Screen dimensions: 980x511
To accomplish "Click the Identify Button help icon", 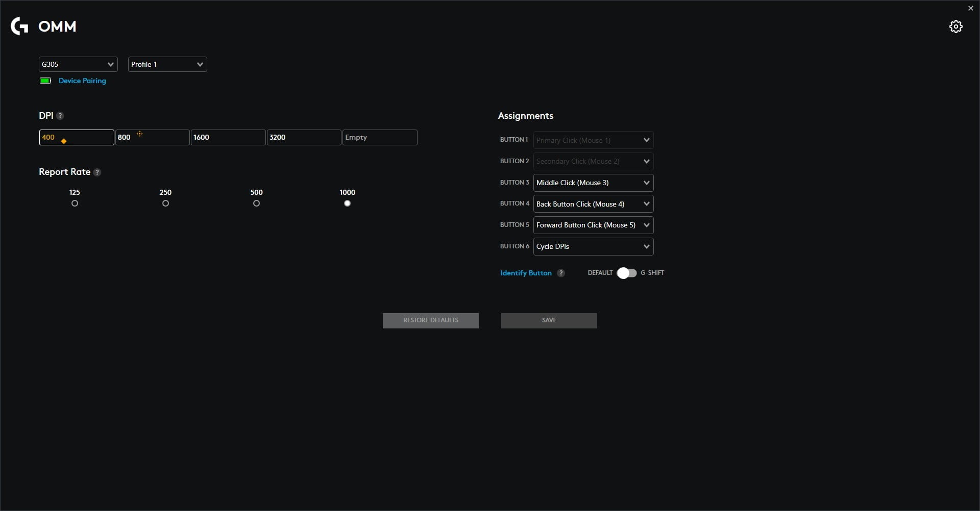I will point(560,273).
